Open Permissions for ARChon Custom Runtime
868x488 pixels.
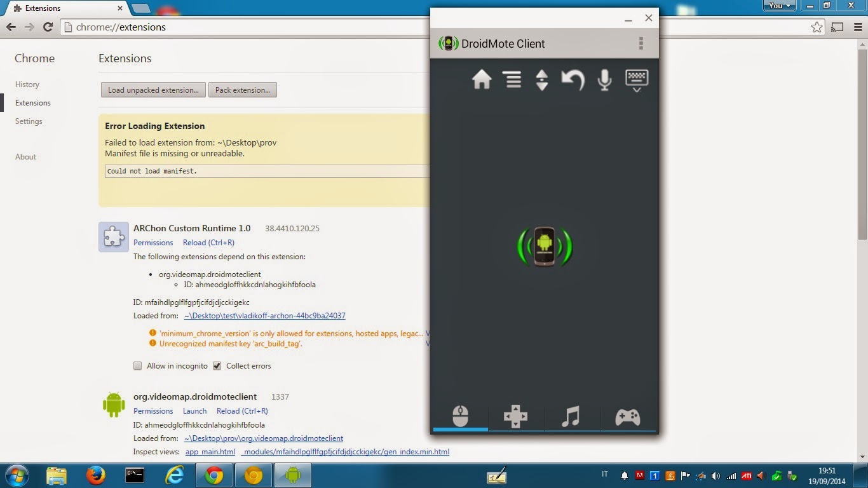tap(153, 243)
